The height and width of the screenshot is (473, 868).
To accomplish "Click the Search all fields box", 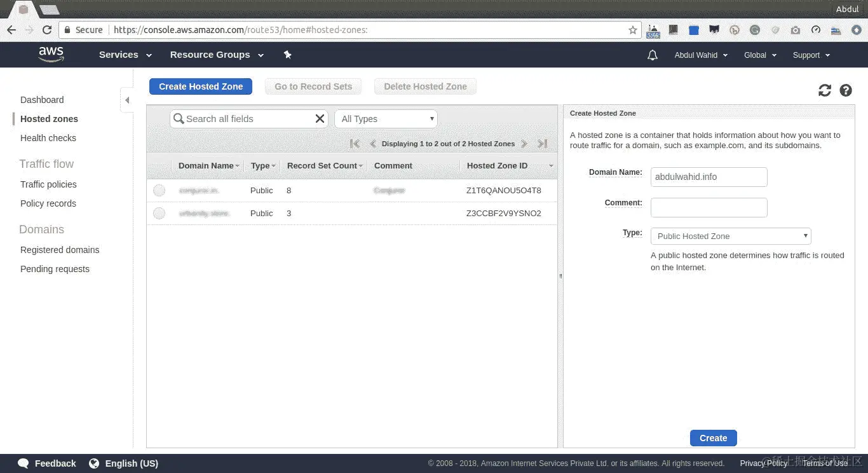I will click(248, 118).
